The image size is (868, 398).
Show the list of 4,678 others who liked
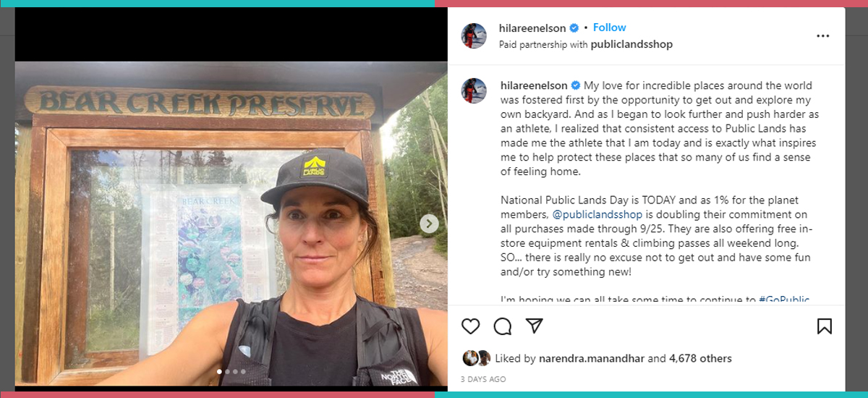[700, 358]
